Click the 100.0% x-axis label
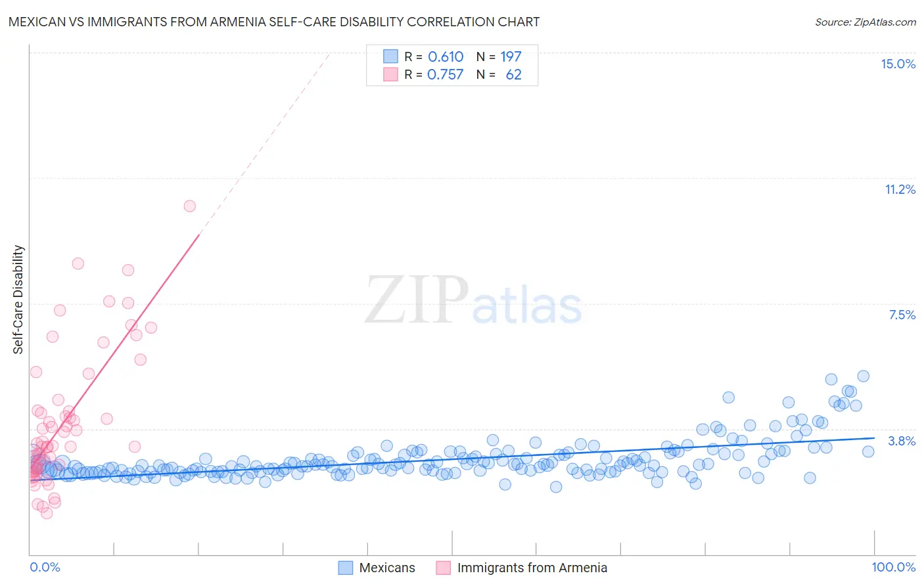 coord(894,567)
